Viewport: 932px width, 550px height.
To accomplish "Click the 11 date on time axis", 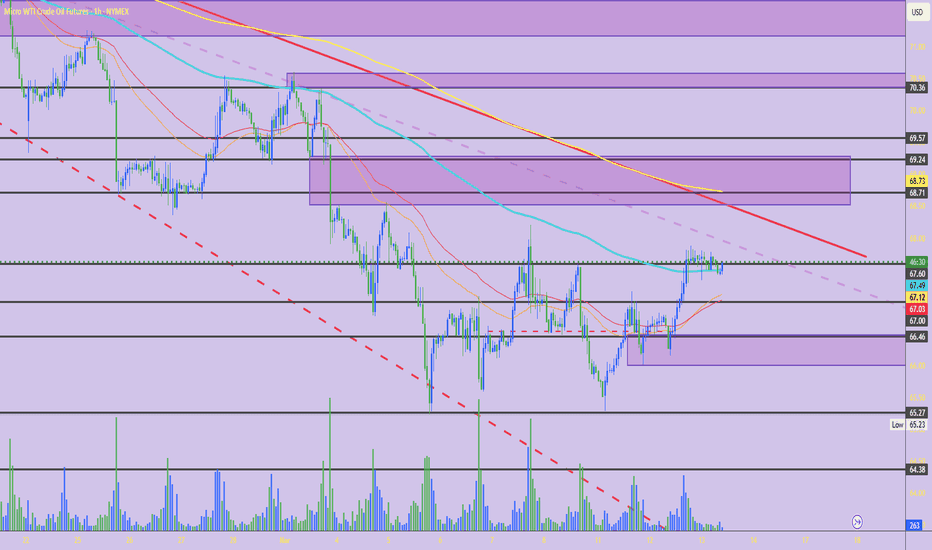I will pos(598,540).
